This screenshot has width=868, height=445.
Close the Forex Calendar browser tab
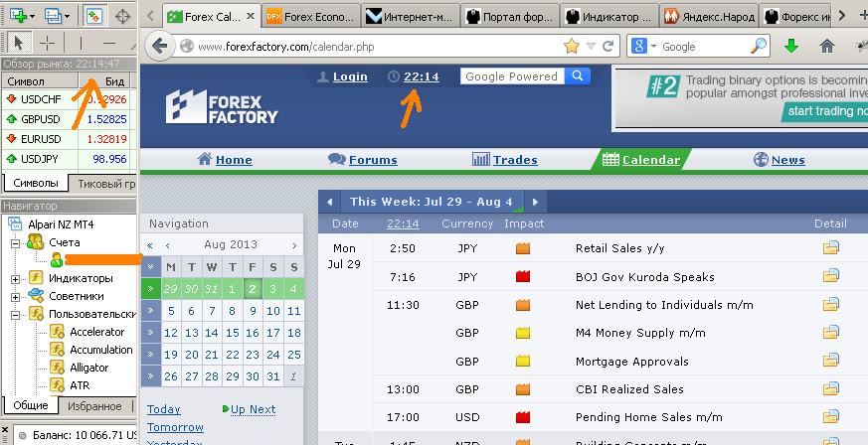251,17
